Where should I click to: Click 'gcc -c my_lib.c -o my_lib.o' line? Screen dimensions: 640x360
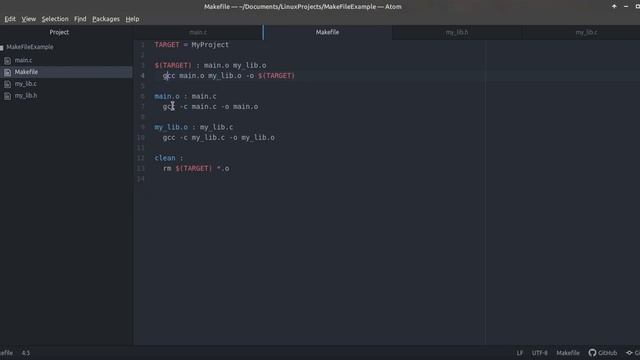tap(218, 138)
